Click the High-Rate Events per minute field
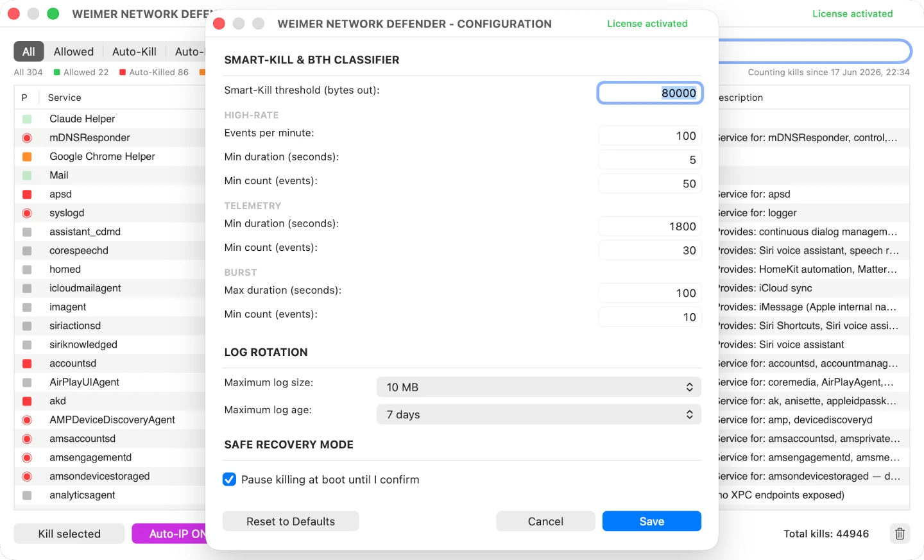Screen dimensions: 924x560 pos(650,136)
